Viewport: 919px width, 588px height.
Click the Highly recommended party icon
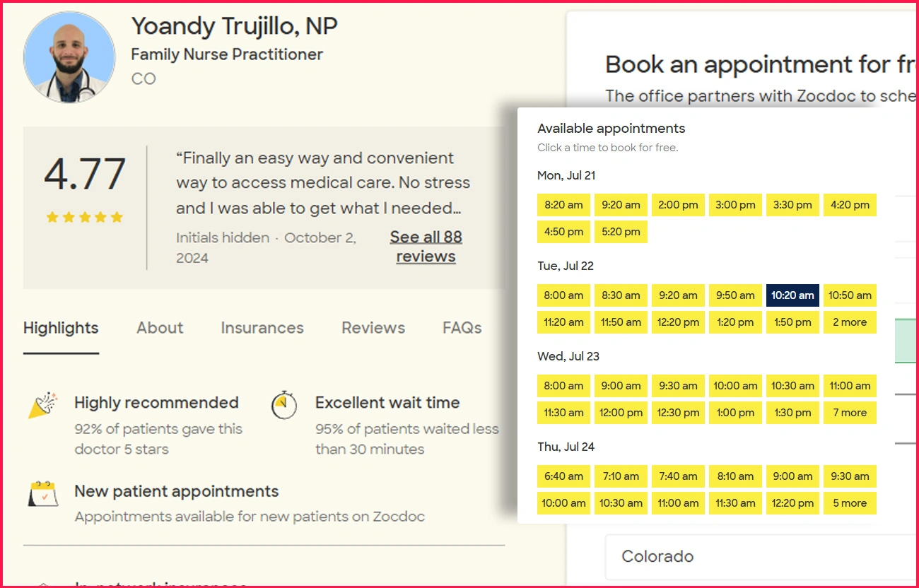pyautogui.click(x=42, y=405)
